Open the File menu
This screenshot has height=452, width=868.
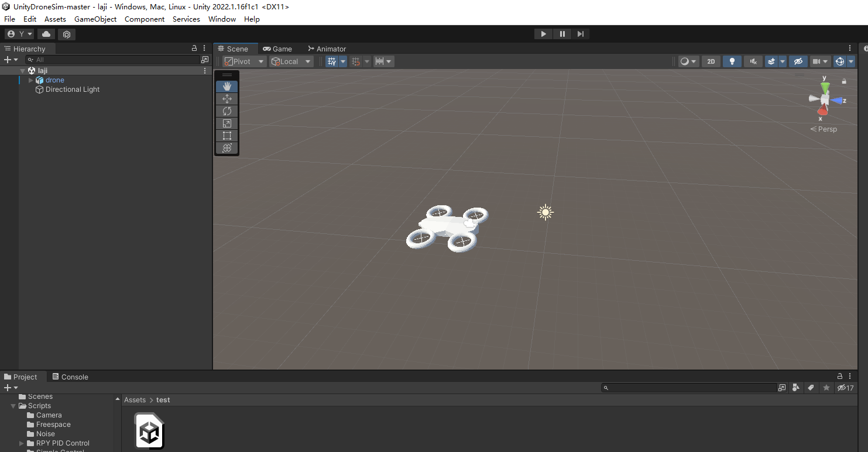10,19
